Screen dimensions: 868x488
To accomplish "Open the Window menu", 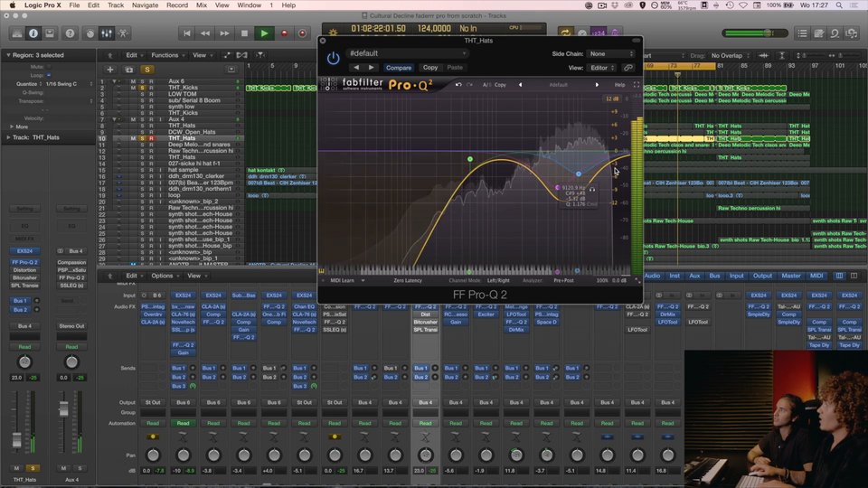I will 250,5.
